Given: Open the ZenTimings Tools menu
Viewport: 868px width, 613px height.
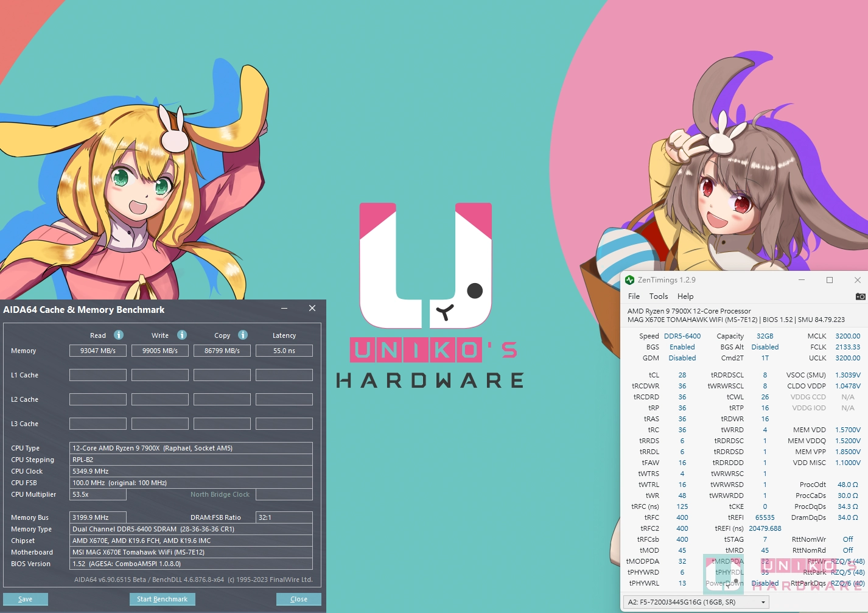Looking at the screenshot, I should 659,296.
